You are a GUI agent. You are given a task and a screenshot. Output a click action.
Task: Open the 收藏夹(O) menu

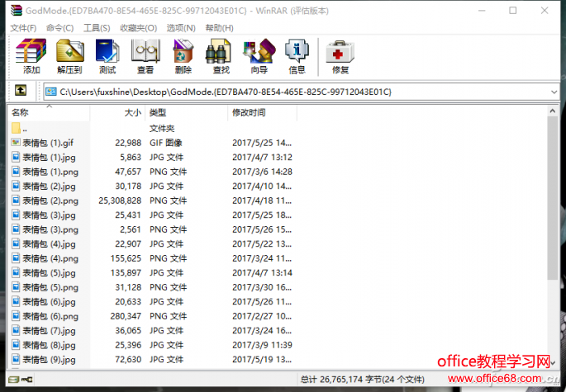(138, 28)
